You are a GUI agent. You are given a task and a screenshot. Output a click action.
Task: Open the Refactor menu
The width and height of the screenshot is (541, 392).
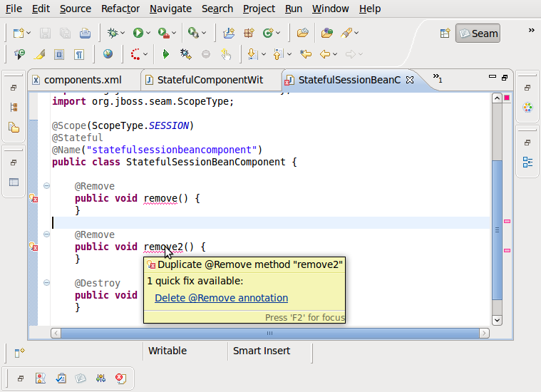pos(120,9)
